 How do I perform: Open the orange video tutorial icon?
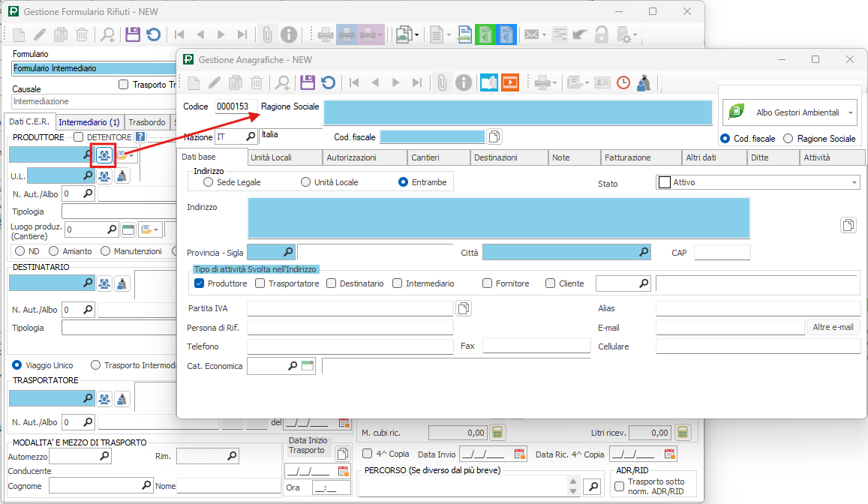(510, 83)
